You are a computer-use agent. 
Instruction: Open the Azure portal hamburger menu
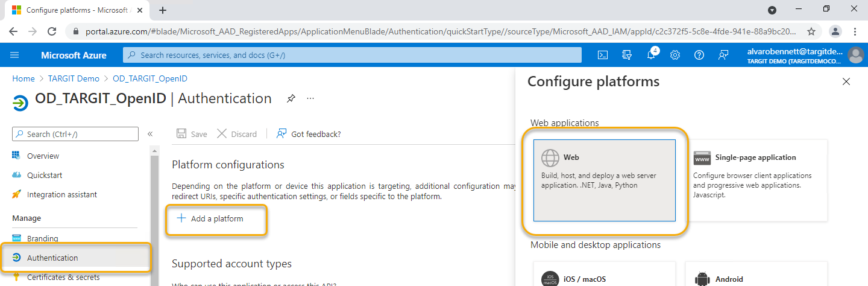[14, 55]
